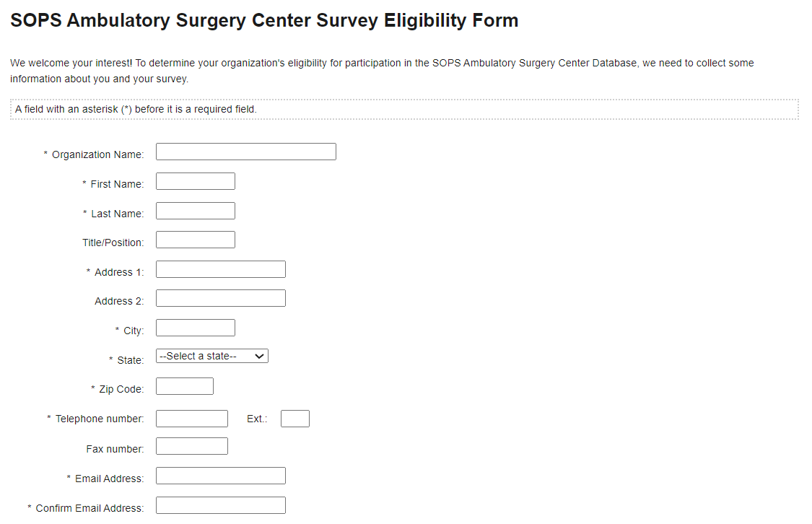
Task: Focus the Confirm Email Address field
Action: (220, 505)
